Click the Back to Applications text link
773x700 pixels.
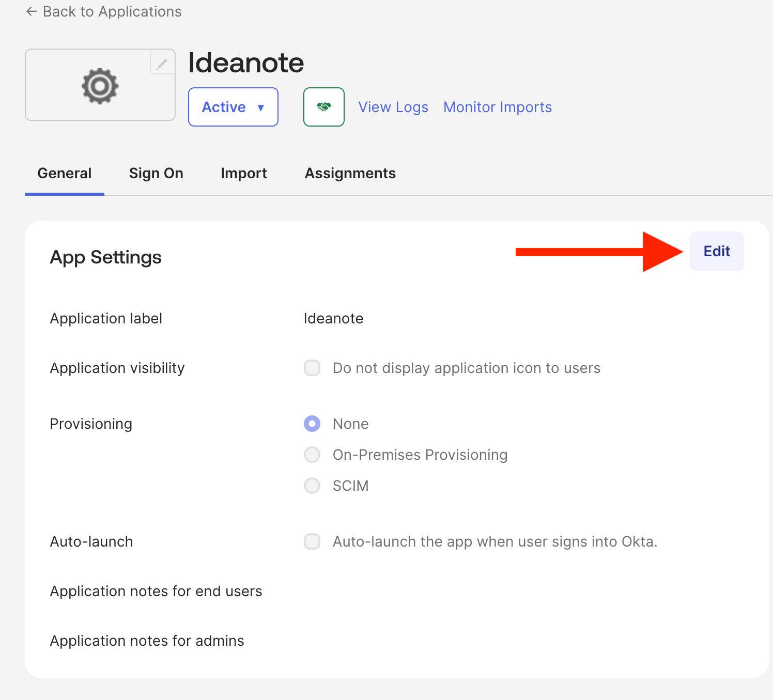(x=112, y=11)
